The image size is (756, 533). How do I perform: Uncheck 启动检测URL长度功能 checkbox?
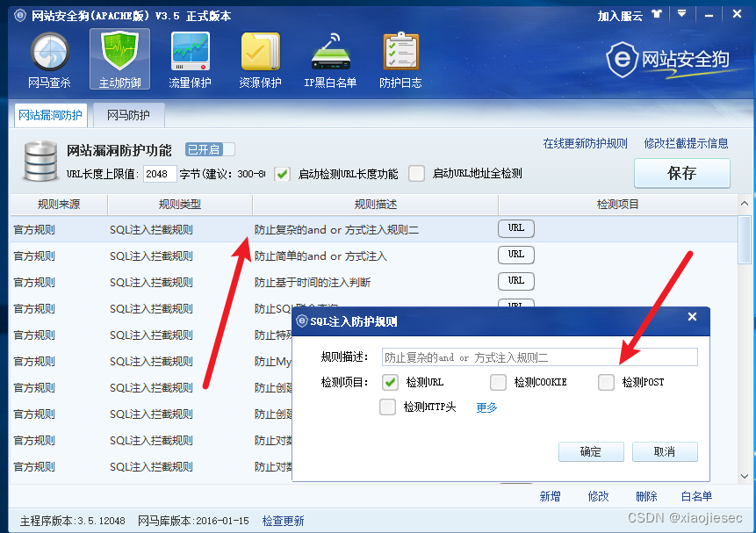click(282, 174)
